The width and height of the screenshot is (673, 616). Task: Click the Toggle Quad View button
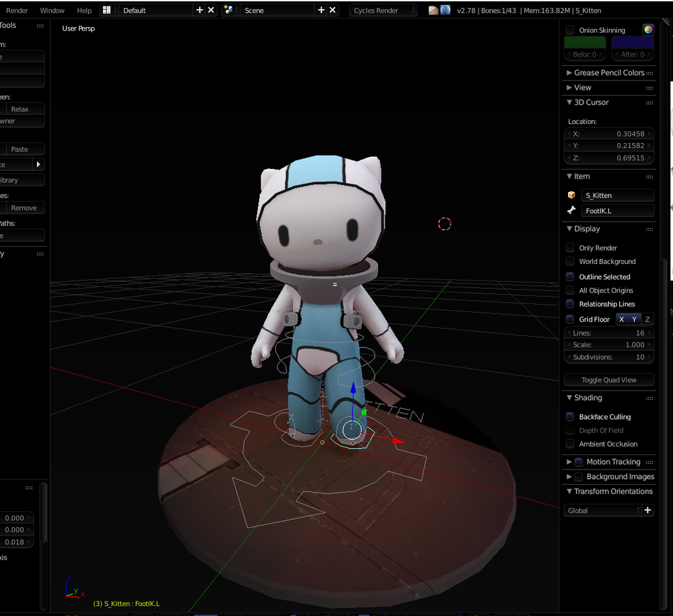click(x=608, y=380)
